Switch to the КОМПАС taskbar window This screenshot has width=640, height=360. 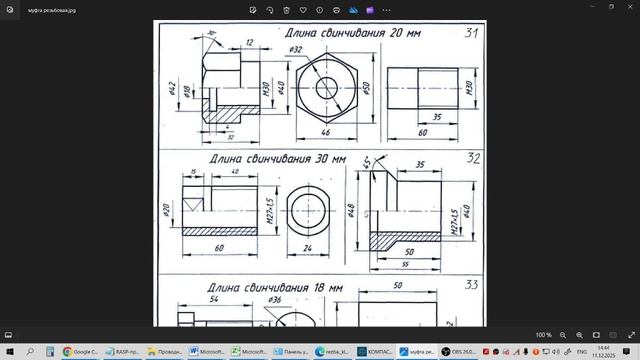[x=375, y=351]
